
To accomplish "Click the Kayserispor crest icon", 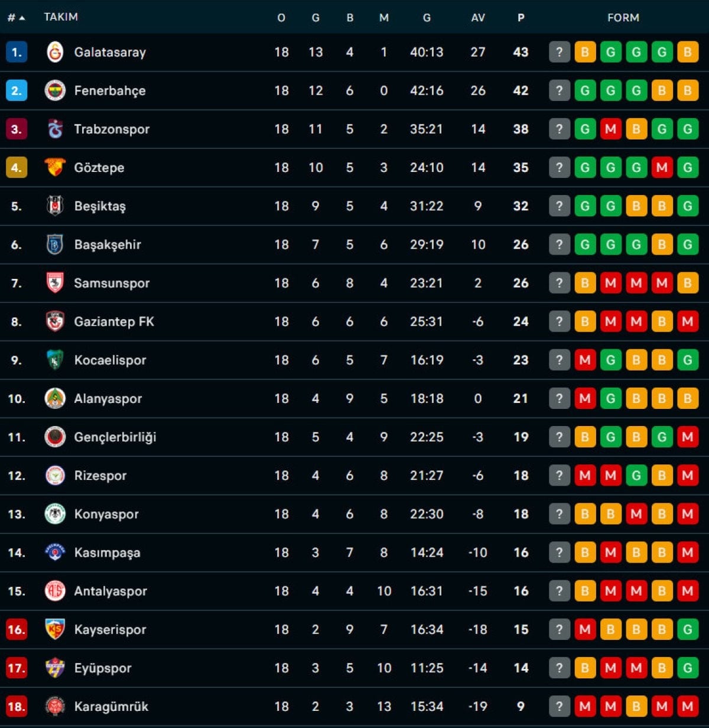I will point(55,629).
